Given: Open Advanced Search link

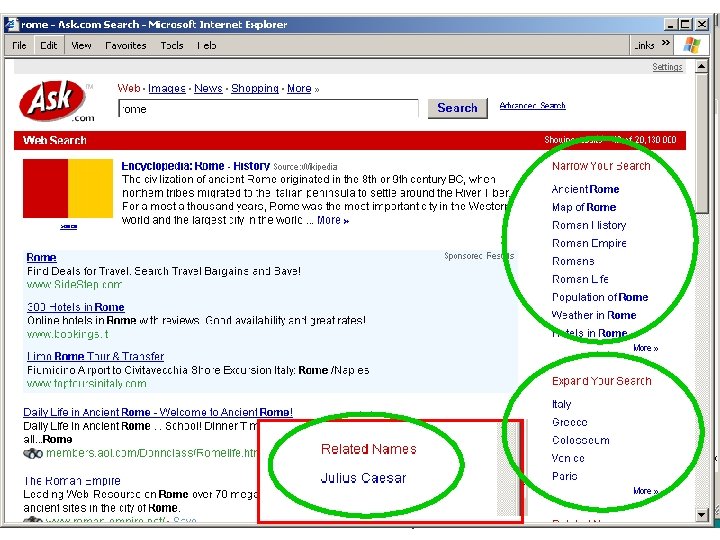Looking at the screenshot, I should pyautogui.click(x=532, y=106).
